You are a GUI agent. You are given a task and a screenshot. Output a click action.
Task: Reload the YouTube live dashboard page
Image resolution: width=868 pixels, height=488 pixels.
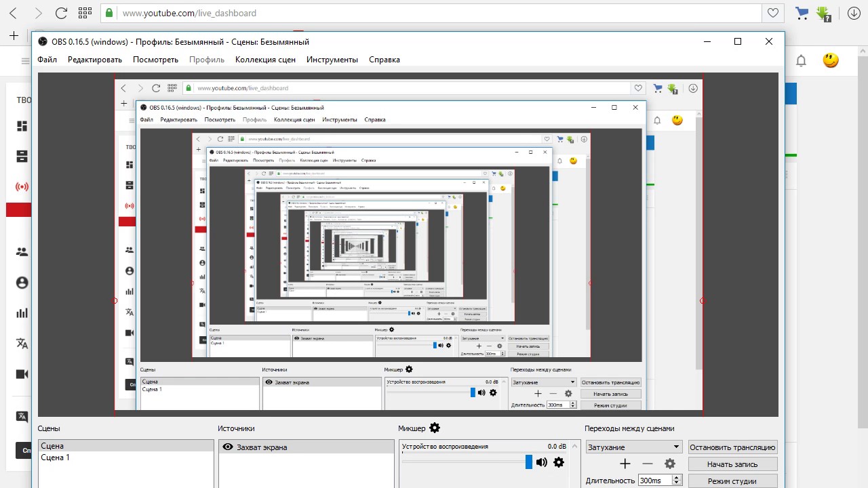click(x=61, y=13)
